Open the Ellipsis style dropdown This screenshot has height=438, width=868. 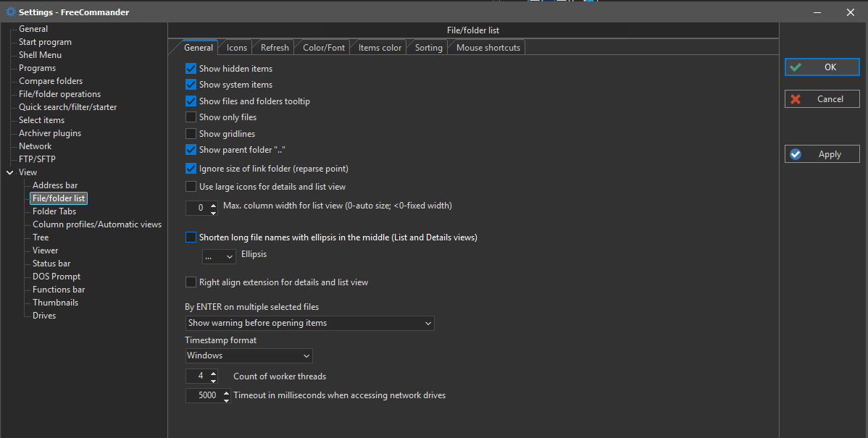click(219, 256)
